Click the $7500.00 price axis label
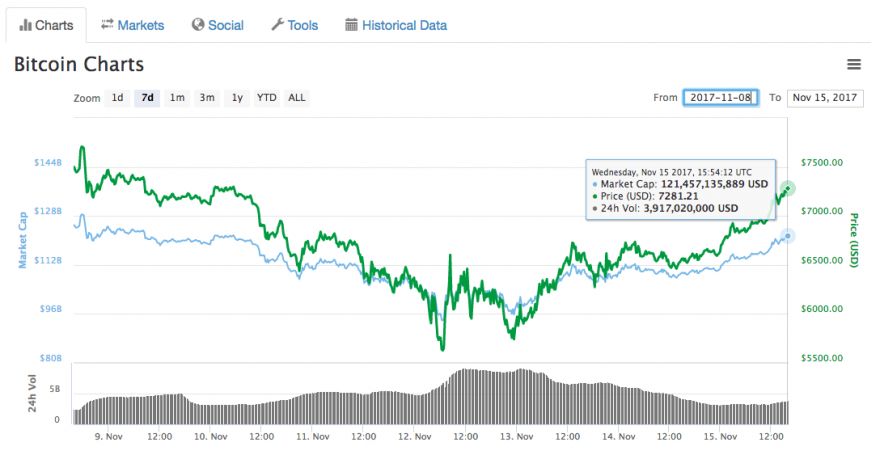Viewport: 880px width, 455px height. click(x=822, y=163)
